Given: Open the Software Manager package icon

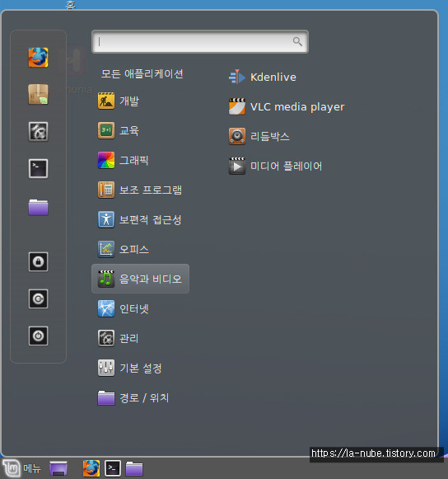Looking at the screenshot, I should pos(38,94).
